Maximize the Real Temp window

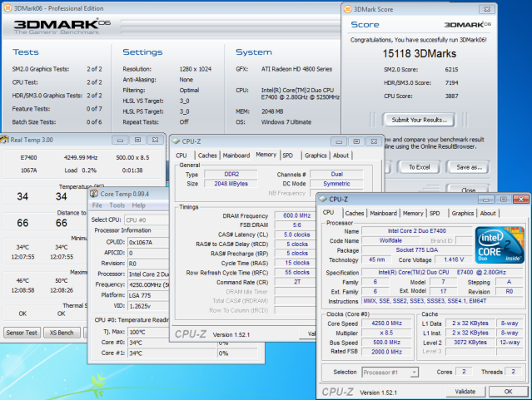(x=137, y=140)
